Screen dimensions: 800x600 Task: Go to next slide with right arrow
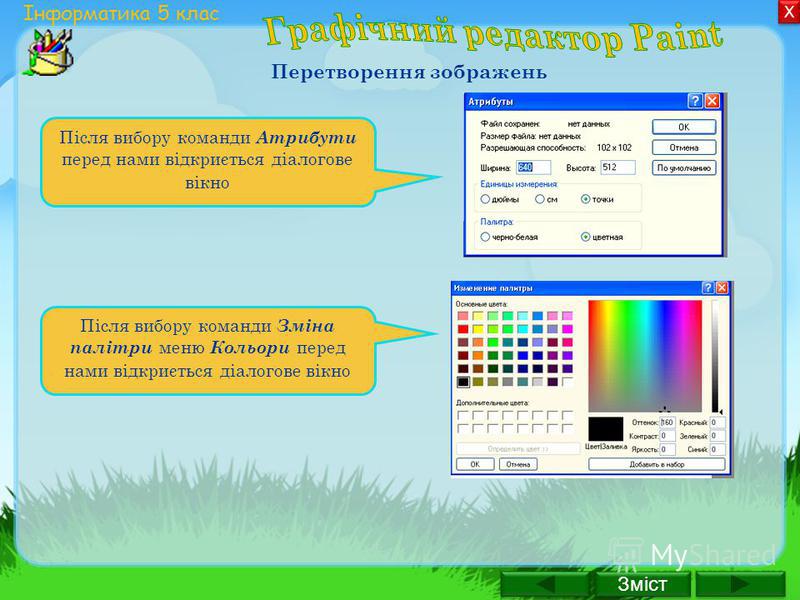pyautogui.click(x=740, y=585)
